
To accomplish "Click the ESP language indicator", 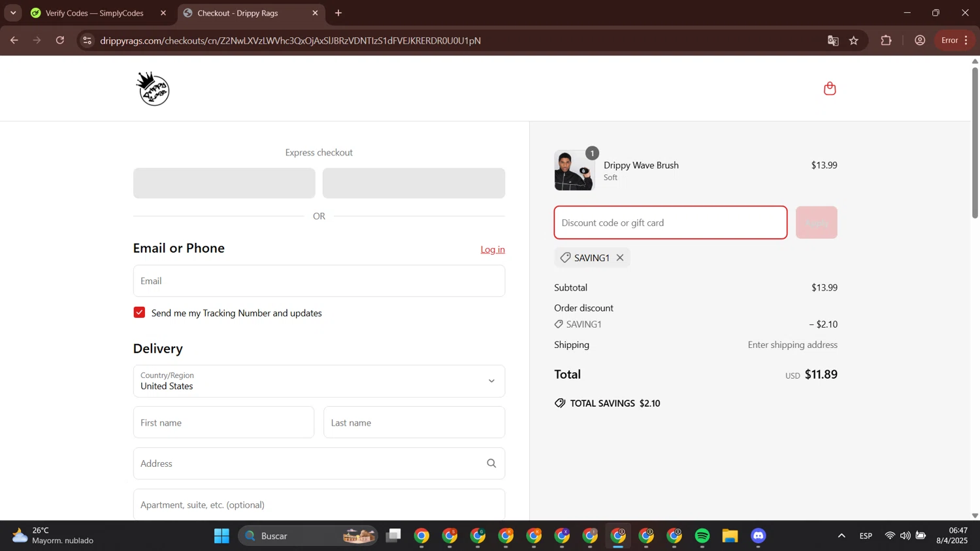I will click(x=866, y=536).
